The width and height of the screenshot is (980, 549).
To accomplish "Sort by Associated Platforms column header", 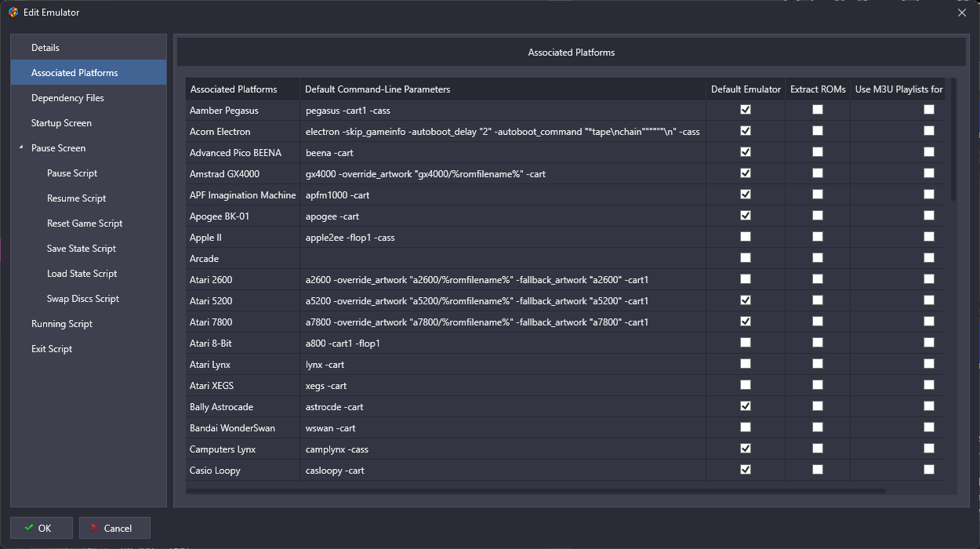I will (x=243, y=89).
